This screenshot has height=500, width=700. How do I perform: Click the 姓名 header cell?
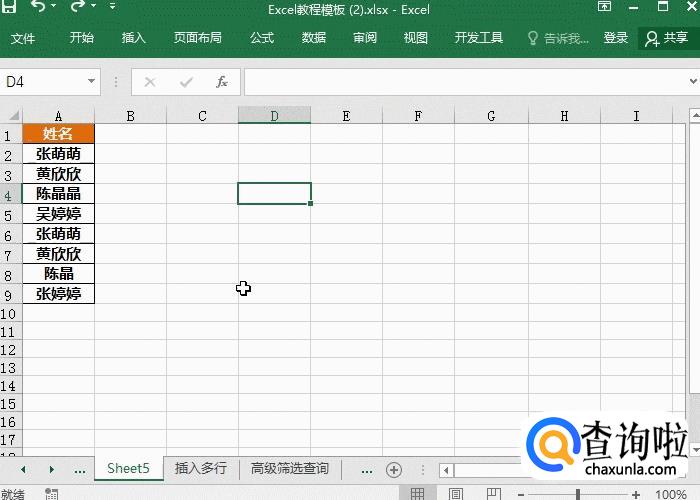58,133
